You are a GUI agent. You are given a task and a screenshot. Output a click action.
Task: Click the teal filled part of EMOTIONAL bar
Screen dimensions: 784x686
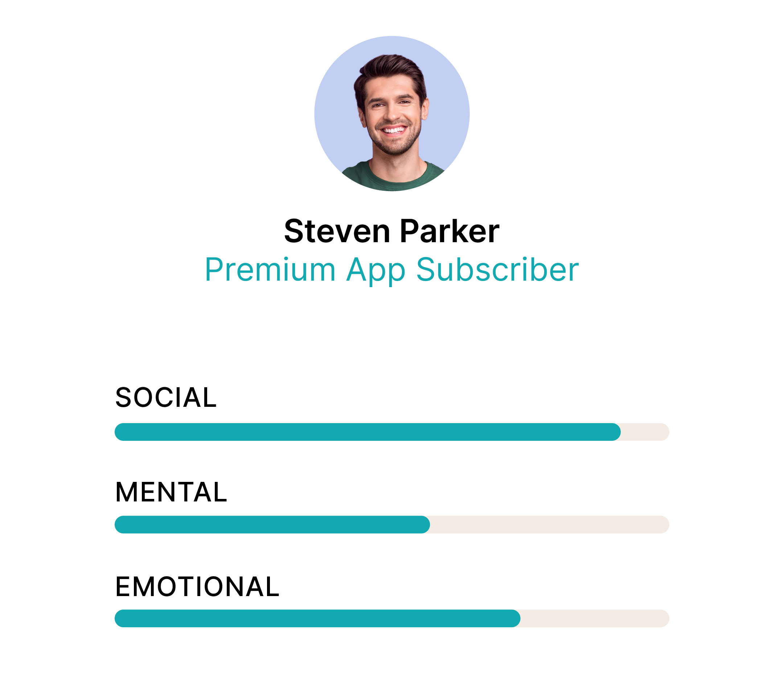coord(317,618)
